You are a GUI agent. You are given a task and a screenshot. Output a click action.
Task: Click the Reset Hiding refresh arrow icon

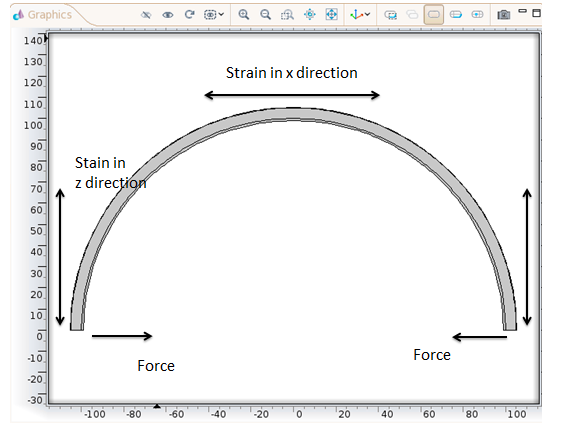click(189, 15)
